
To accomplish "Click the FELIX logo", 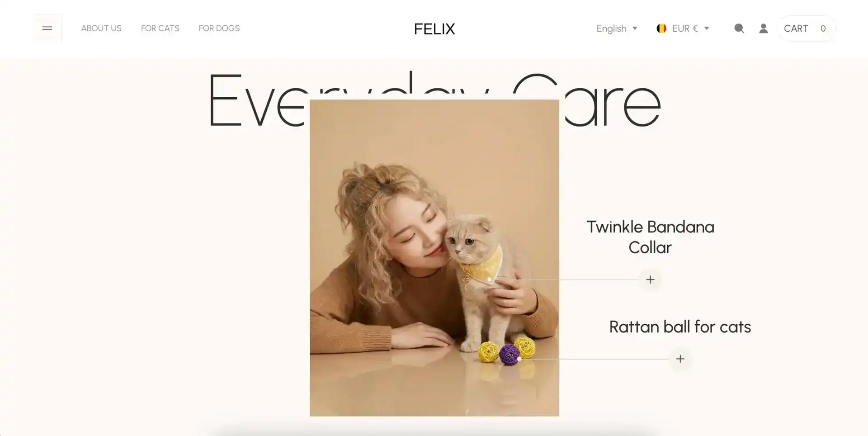I will point(434,29).
